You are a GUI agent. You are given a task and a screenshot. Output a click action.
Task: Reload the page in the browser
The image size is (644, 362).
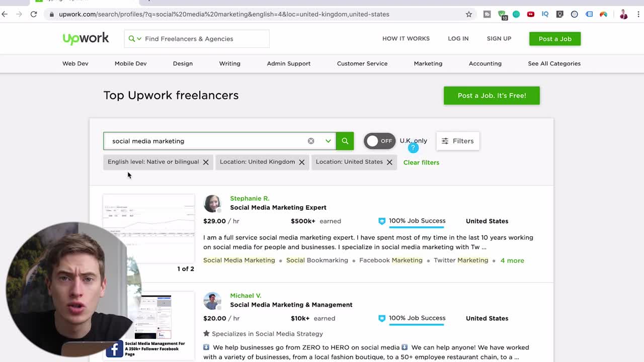point(34,14)
